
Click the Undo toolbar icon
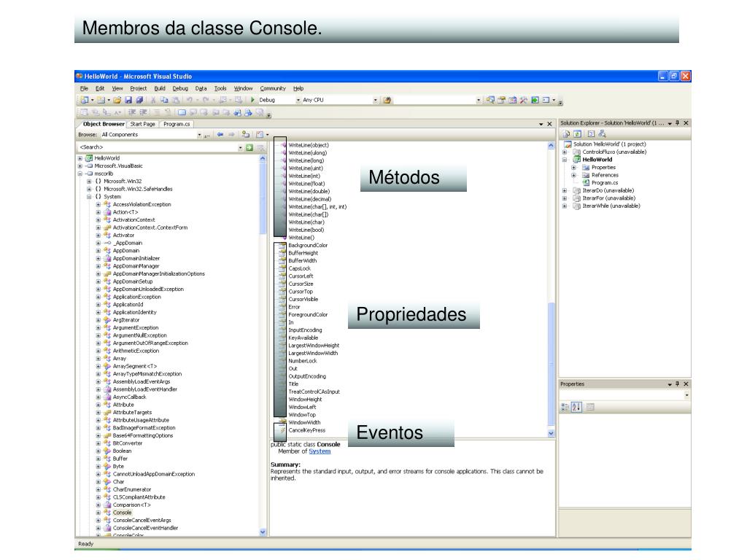pyautogui.click(x=189, y=100)
